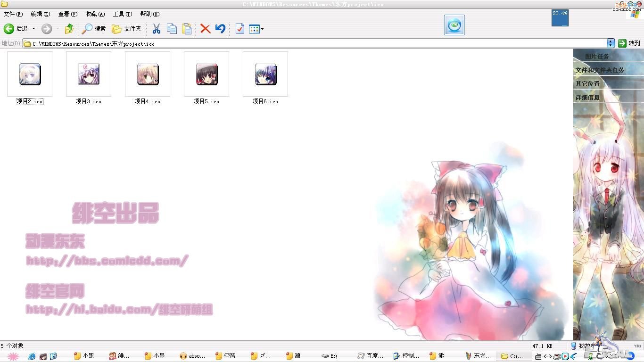Open the Search (搜索) pane

click(93, 29)
